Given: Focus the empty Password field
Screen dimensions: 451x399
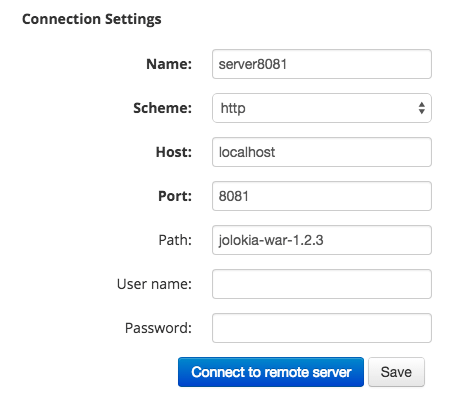Looking at the screenshot, I should (x=322, y=328).
